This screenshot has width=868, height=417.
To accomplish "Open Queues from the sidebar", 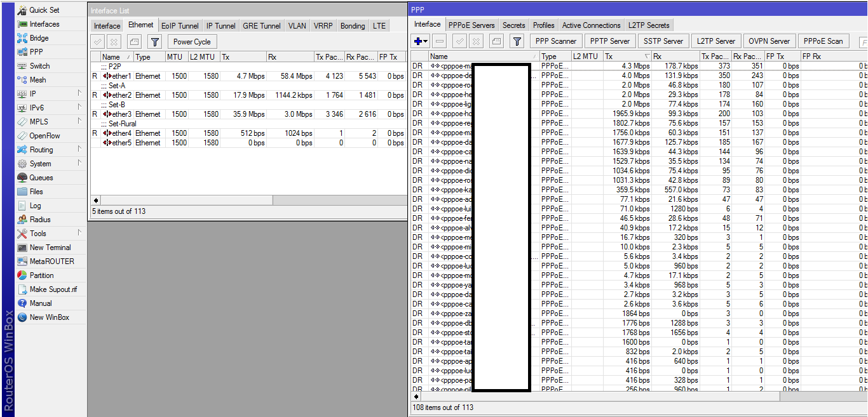I will coord(41,178).
